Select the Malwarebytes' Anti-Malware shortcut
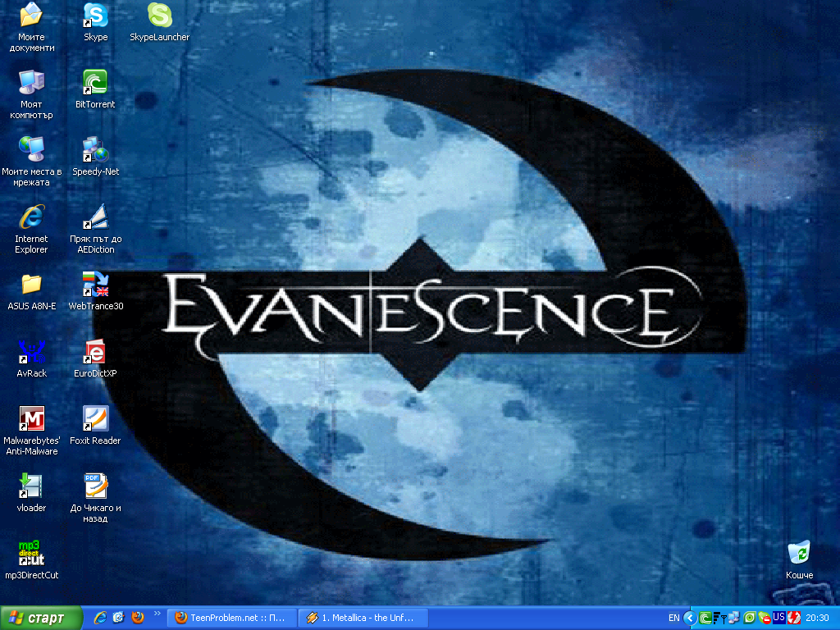 point(32,431)
